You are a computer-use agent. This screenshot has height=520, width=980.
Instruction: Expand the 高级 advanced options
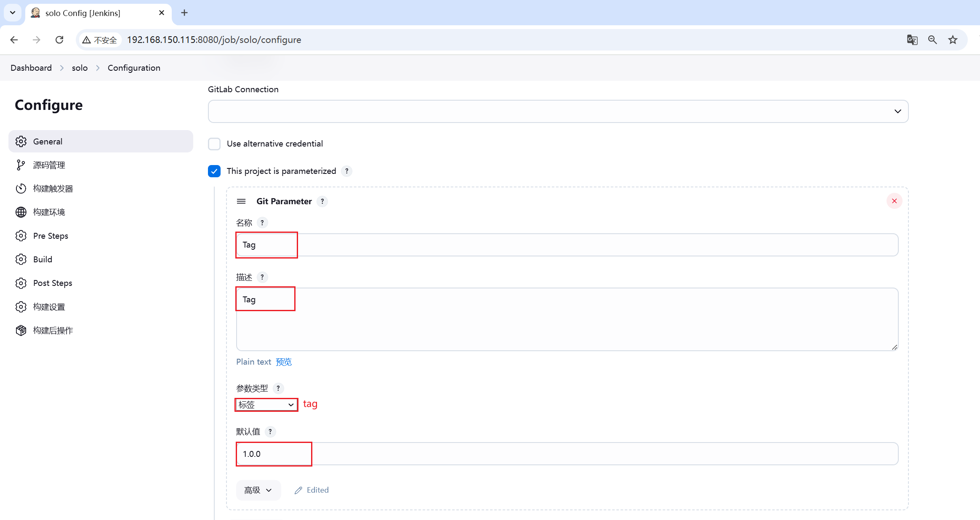tap(258, 490)
